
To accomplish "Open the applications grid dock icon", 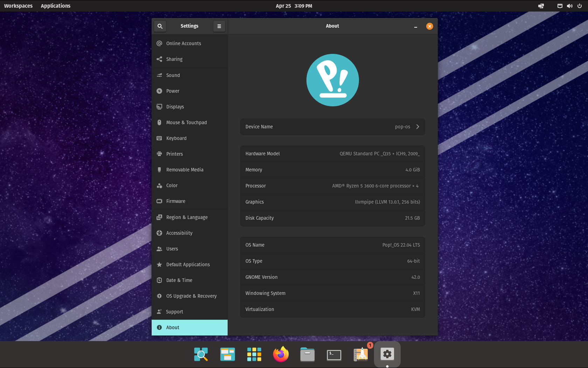I will coord(254,354).
